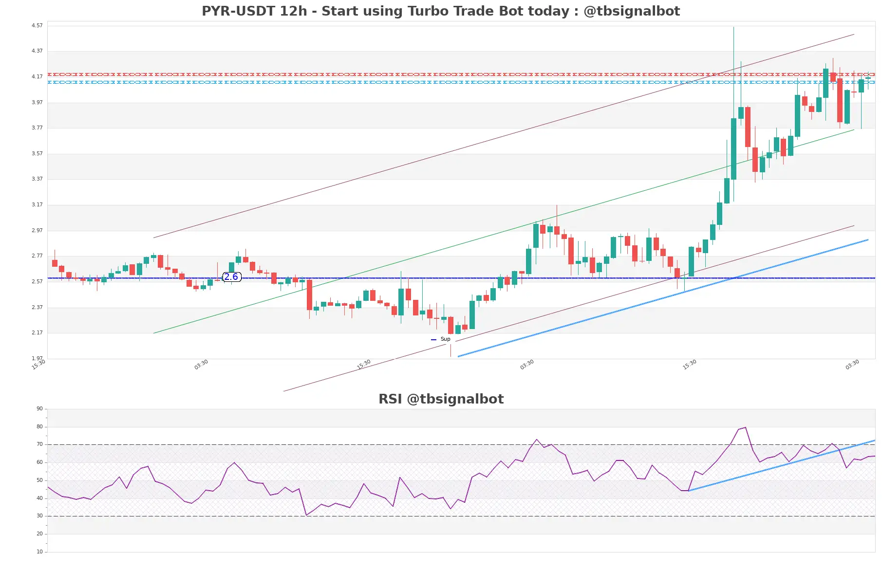This screenshot has height=588, width=882.
Task: Click the 2.97 price axis label
Action: pyautogui.click(x=37, y=230)
